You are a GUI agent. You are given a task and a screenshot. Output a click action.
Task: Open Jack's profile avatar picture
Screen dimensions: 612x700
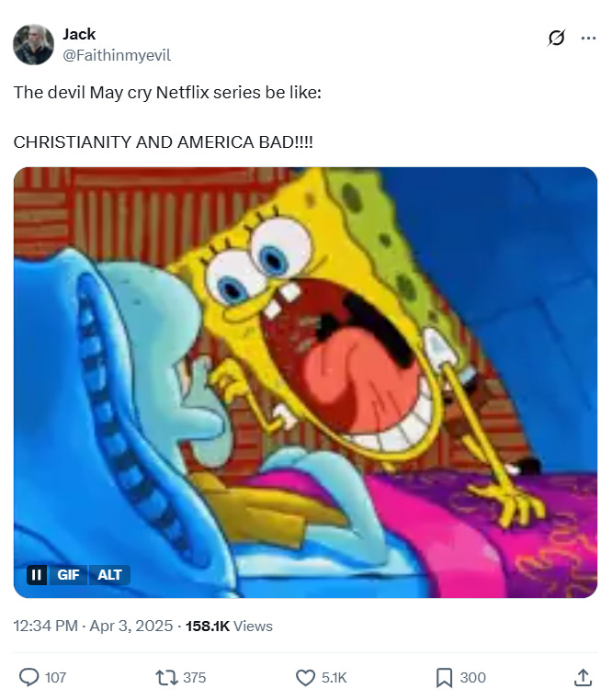pos(33,45)
